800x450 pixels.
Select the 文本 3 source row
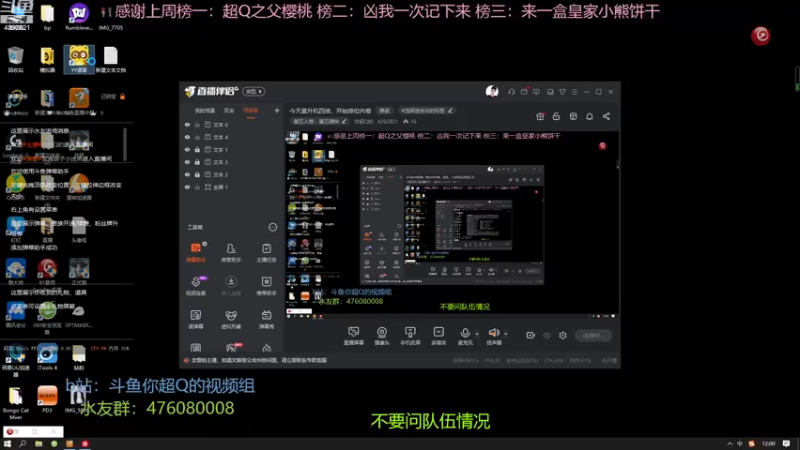231,162
